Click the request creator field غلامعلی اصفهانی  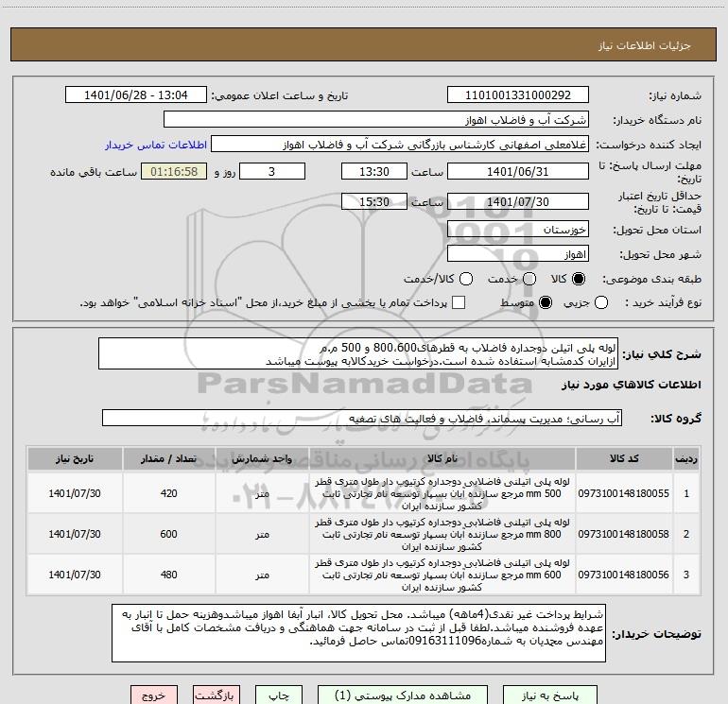(x=400, y=145)
